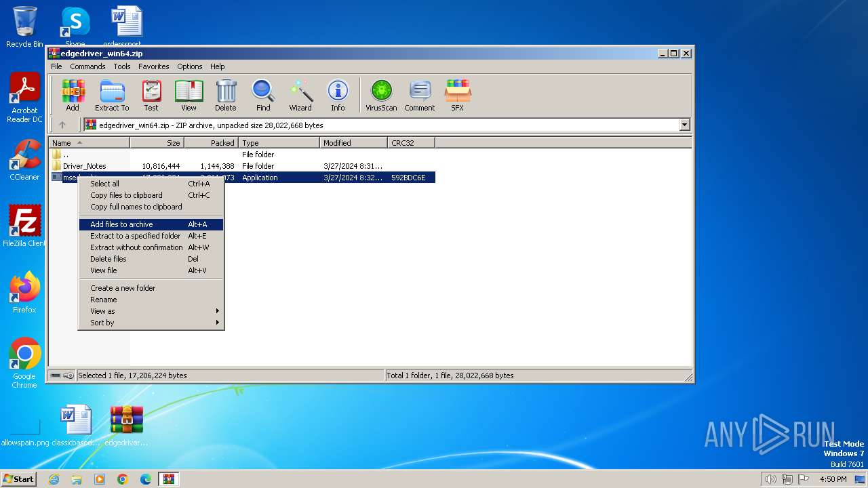868x488 pixels.
Task: Click the Extract To toolbar icon
Action: tap(112, 95)
